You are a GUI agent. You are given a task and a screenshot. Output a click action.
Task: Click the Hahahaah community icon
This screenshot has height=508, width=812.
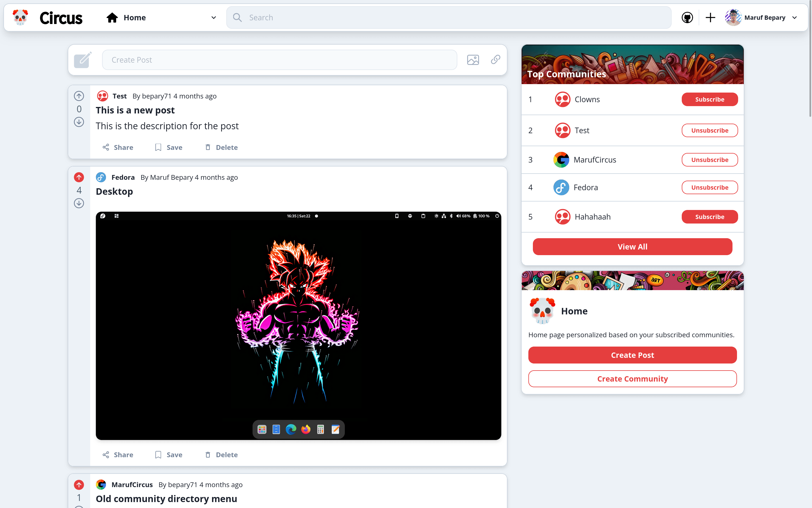coord(562,217)
